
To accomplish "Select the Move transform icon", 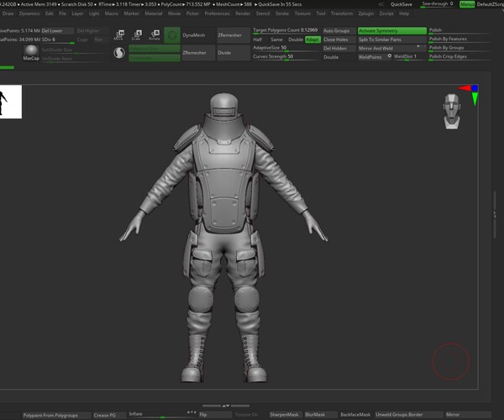I will 118,35.
